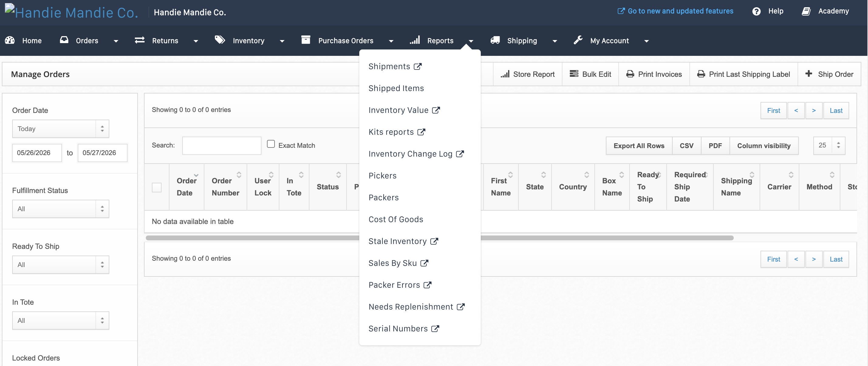The width and height of the screenshot is (868, 366).
Task: Click the Shipping truck icon
Action: pyautogui.click(x=495, y=40)
